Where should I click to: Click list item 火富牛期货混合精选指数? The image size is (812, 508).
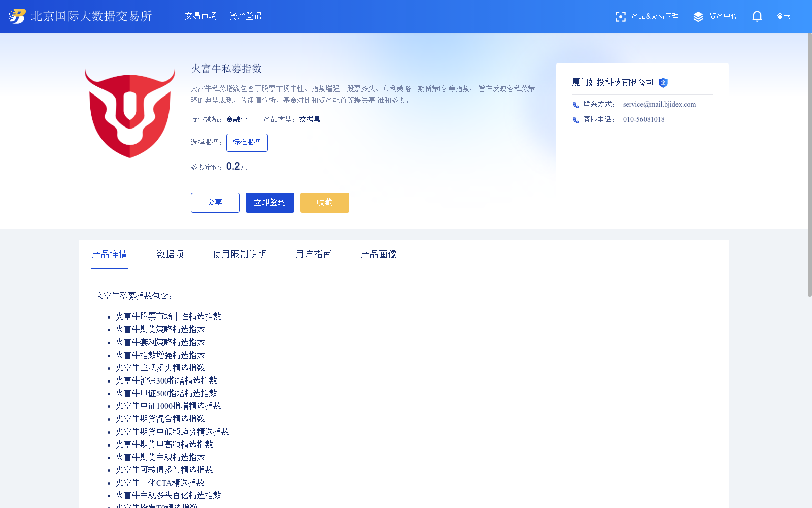tap(160, 419)
